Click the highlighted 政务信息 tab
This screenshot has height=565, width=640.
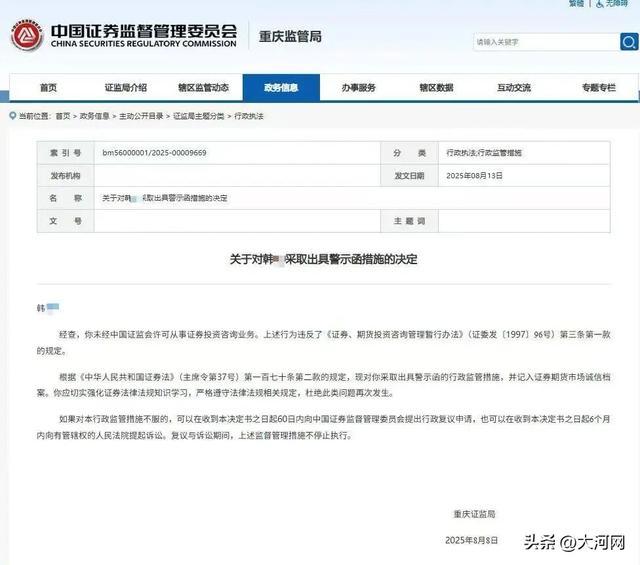[281, 88]
